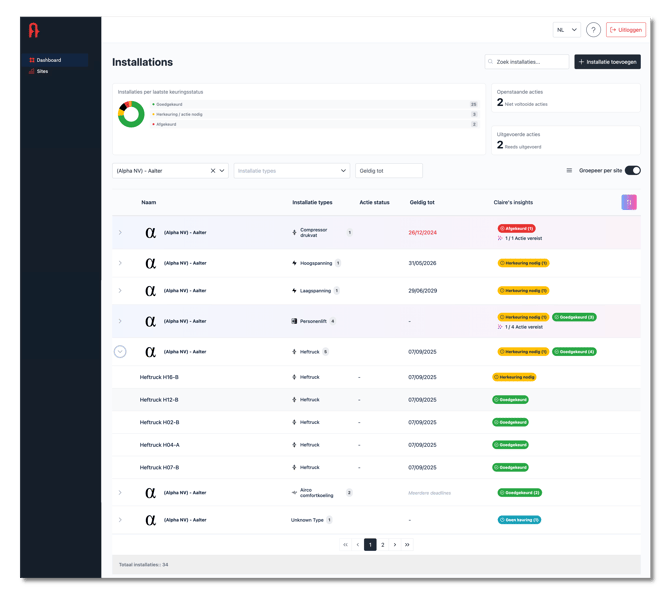
Task: Expand the Compressor drukvat group row
Action: click(120, 233)
